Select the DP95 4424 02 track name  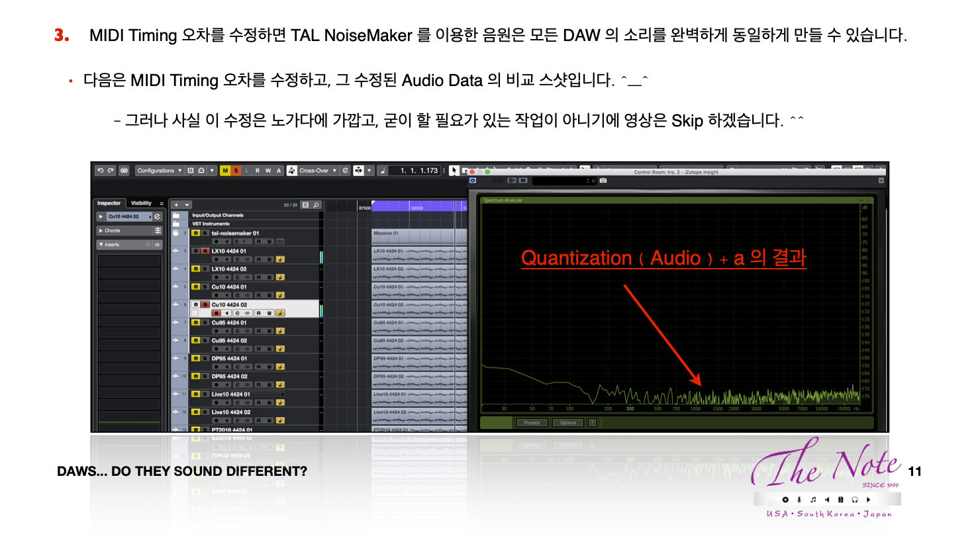[230, 376]
